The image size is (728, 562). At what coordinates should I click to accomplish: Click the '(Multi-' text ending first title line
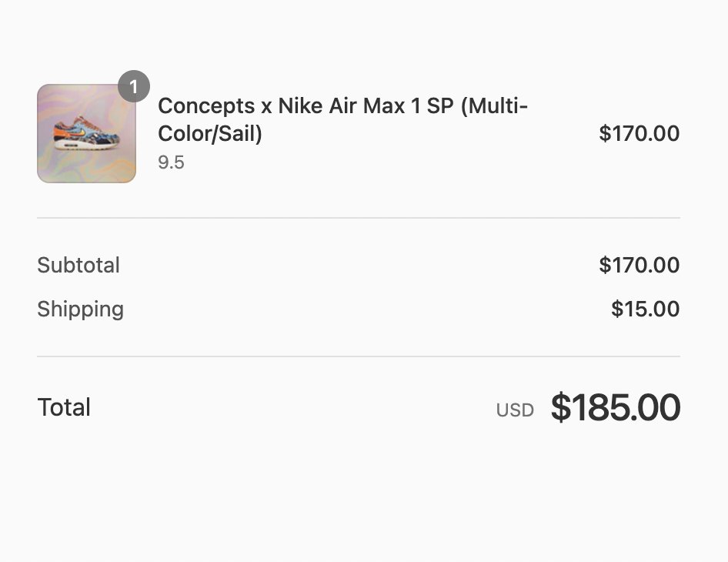(494, 106)
